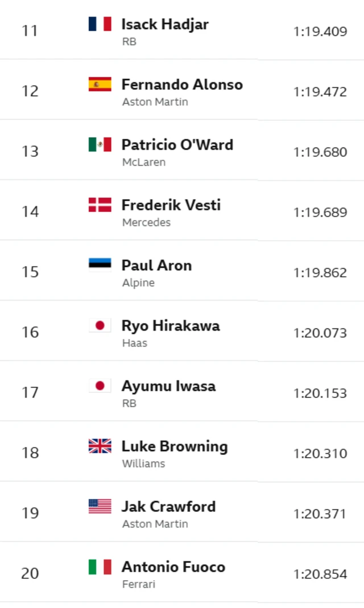The height and width of the screenshot is (608, 364).
Task: Click the Japanese flag beside Ryo Hirakawa
Action: (100, 326)
